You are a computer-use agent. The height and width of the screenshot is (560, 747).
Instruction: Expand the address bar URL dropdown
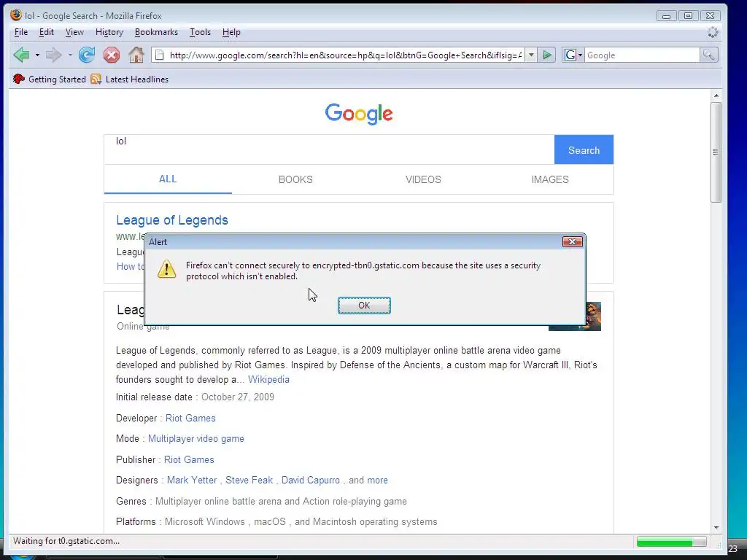point(531,55)
